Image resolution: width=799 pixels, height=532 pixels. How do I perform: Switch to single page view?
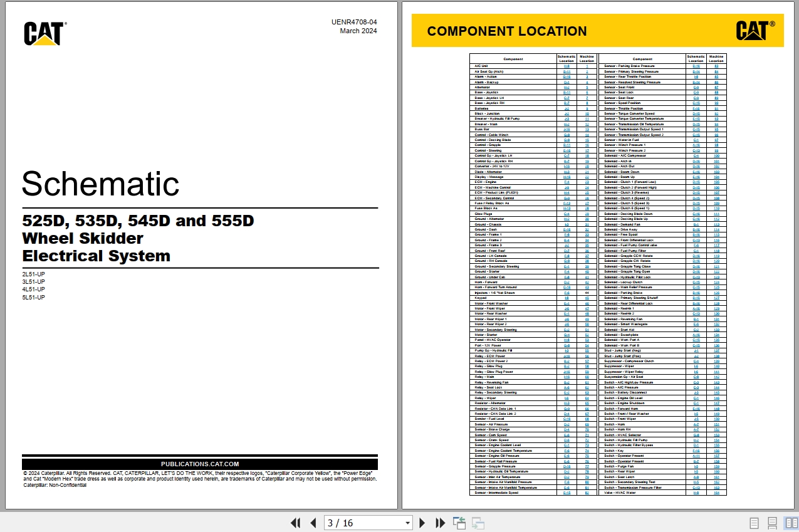click(755, 523)
